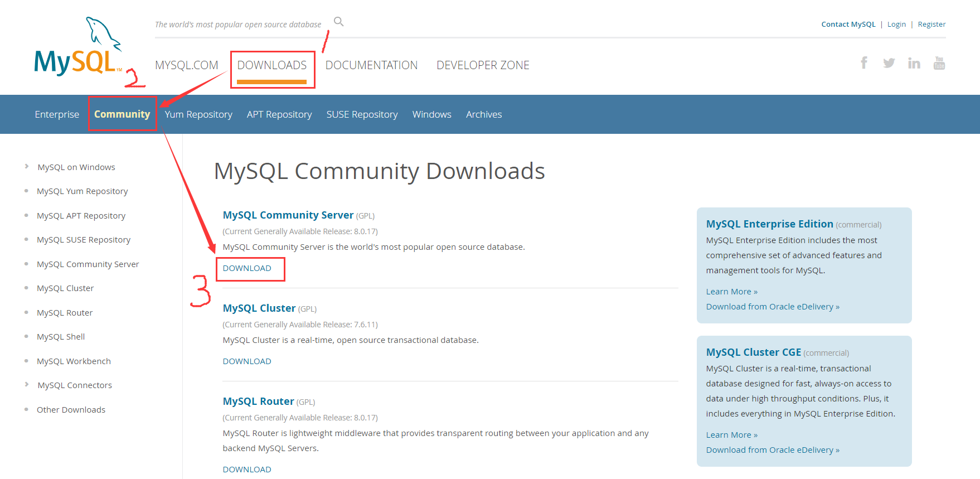Open the search magnifier icon
Viewport: 980px width, 479px height.
point(338,22)
